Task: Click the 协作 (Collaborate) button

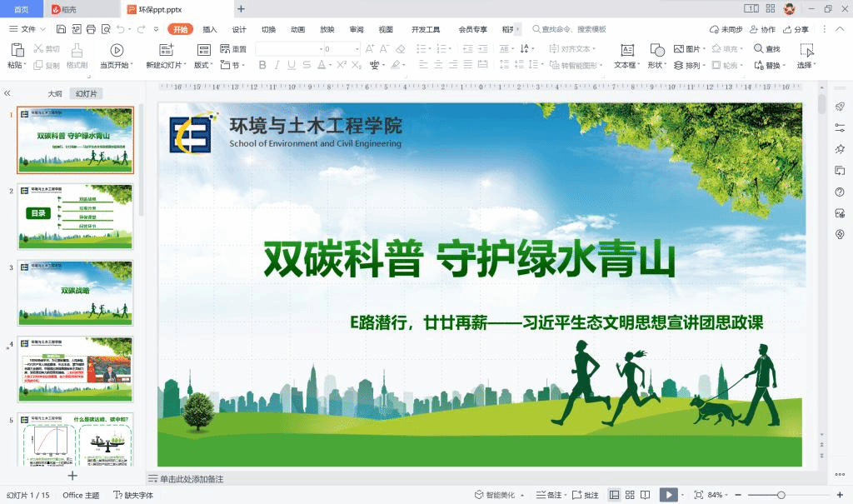Action: point(762,29)
